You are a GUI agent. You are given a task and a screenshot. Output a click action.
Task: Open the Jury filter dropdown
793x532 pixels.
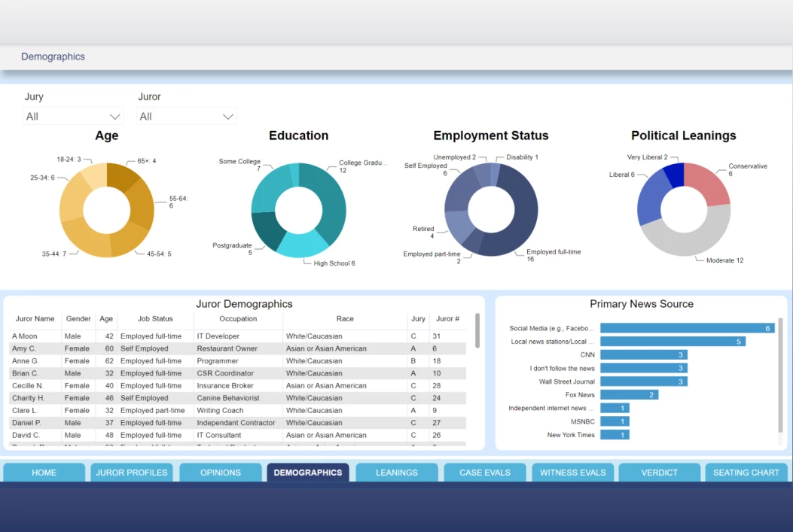[x=73, y=117]
